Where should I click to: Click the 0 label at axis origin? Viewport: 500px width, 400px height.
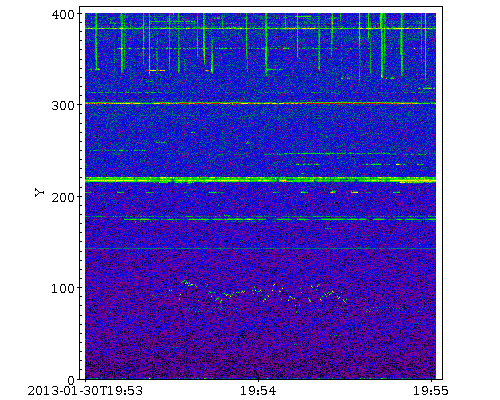pyautogui.click(x=72, y=380)
